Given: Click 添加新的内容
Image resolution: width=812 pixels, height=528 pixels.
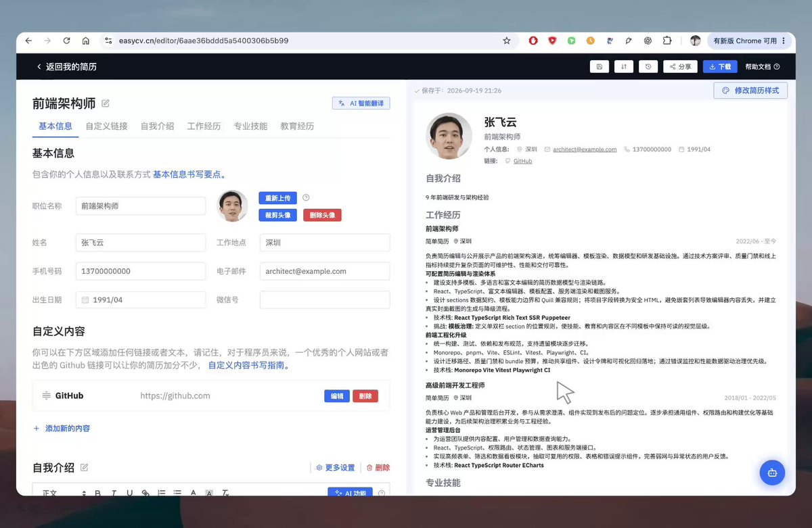Looking at the screenshot, I should coord(62,429).
